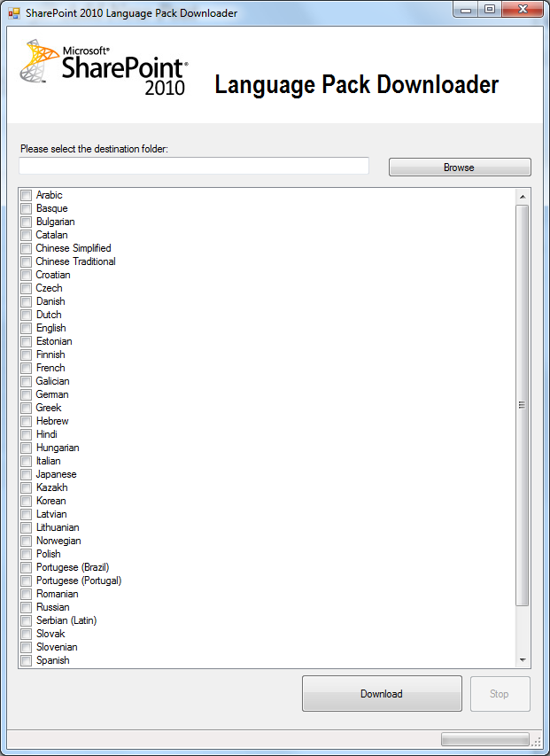Start the Download button
Viewport: 550px width, 756px height.
pyautogui.click(x=382, y=693)
